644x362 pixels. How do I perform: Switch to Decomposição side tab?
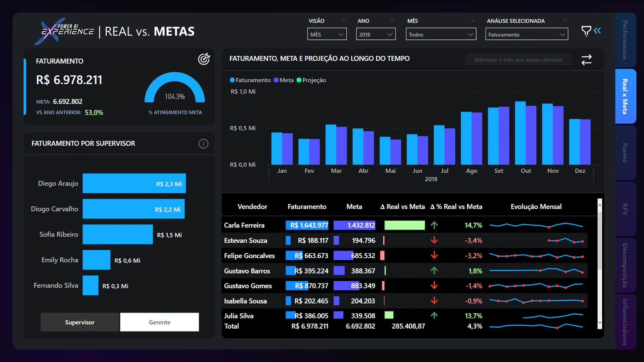(625, 265)
